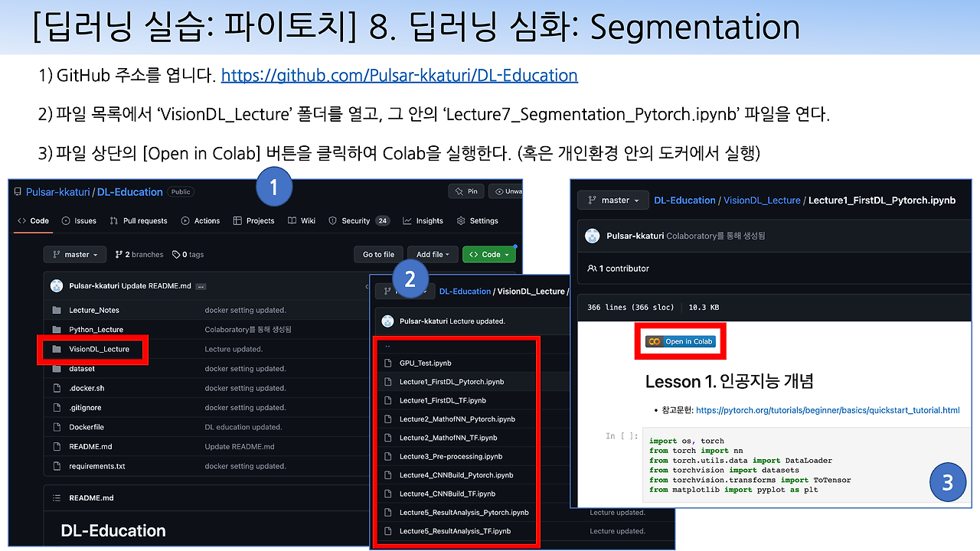Open the DL-Education GitHub link

[x=400, y=75]
